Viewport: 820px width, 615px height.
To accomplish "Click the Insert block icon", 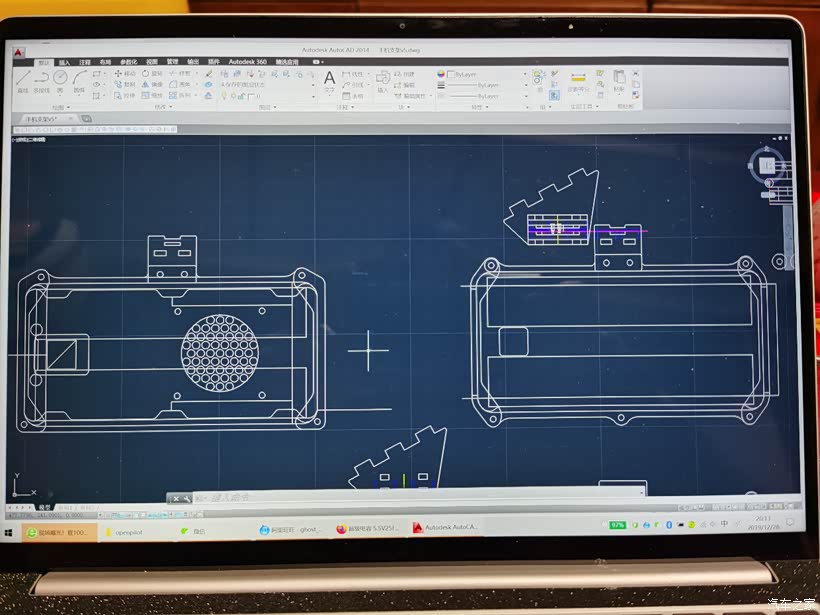I will coord(382,79).
